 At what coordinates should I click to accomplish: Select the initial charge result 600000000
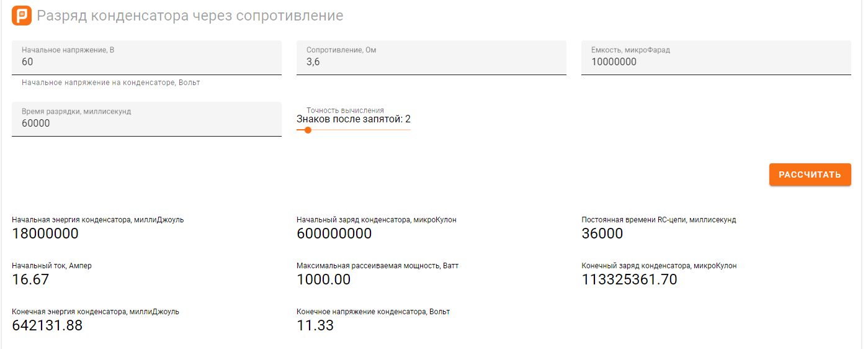[334, 233]
